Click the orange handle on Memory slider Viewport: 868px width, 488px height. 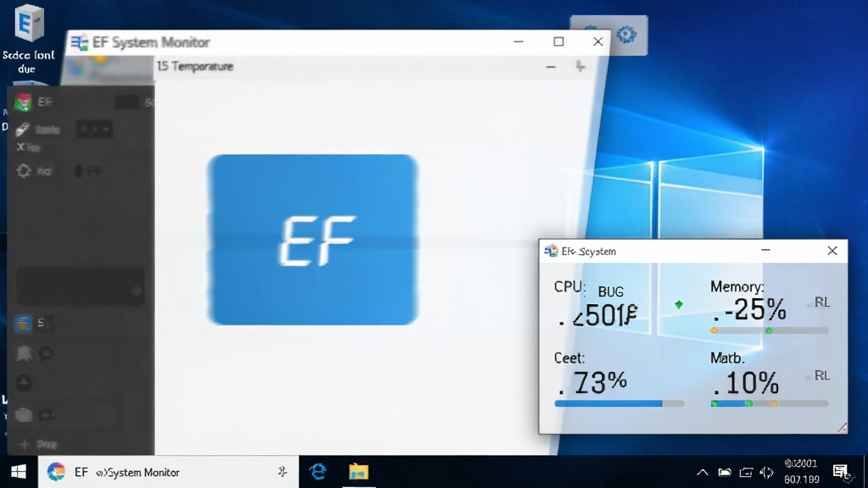714,331
